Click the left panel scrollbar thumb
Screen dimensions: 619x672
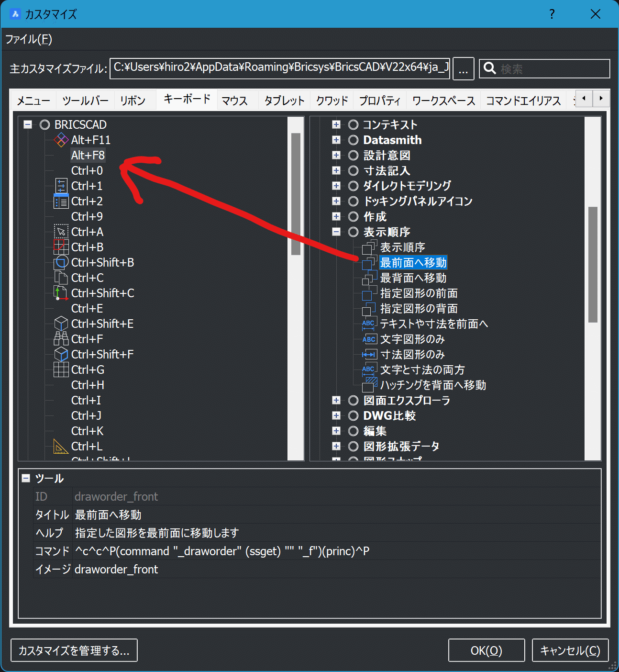pos(296,194)
